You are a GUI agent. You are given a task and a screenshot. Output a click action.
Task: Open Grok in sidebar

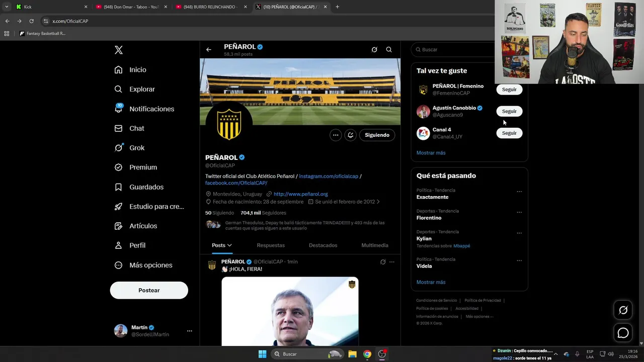click(129, 148)
